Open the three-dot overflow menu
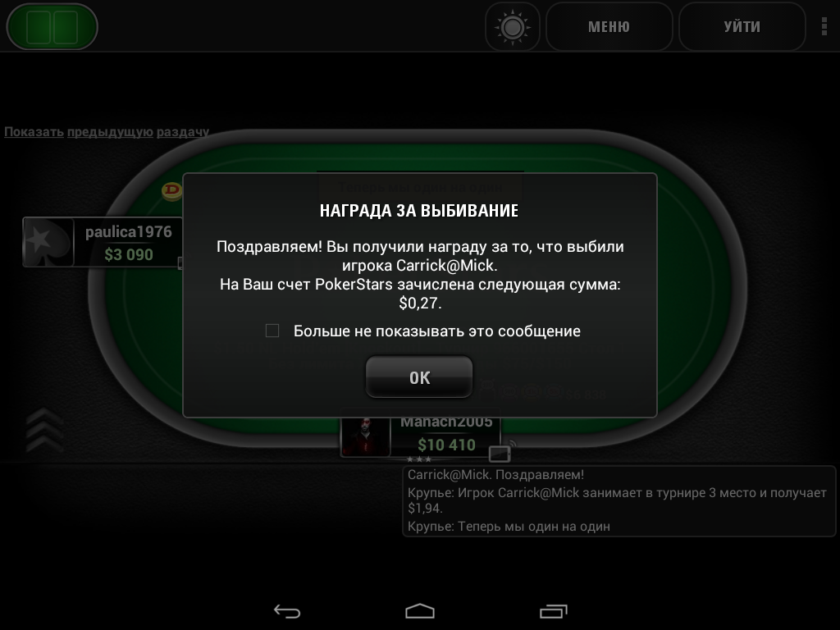Screen dimensions: 840x630 824,27
